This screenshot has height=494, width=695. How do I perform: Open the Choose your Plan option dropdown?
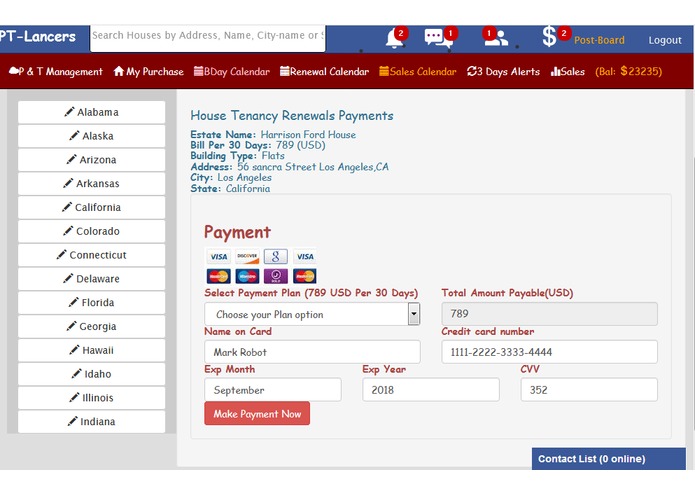tap(312, 314)
